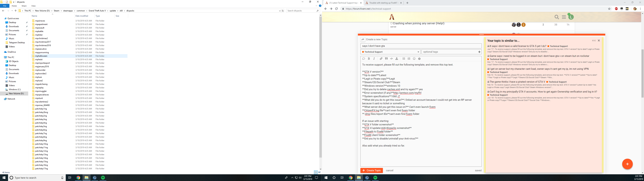Insert a hyperlink into the post
This screenshot has height=181, width=644.
click(381, 58)
